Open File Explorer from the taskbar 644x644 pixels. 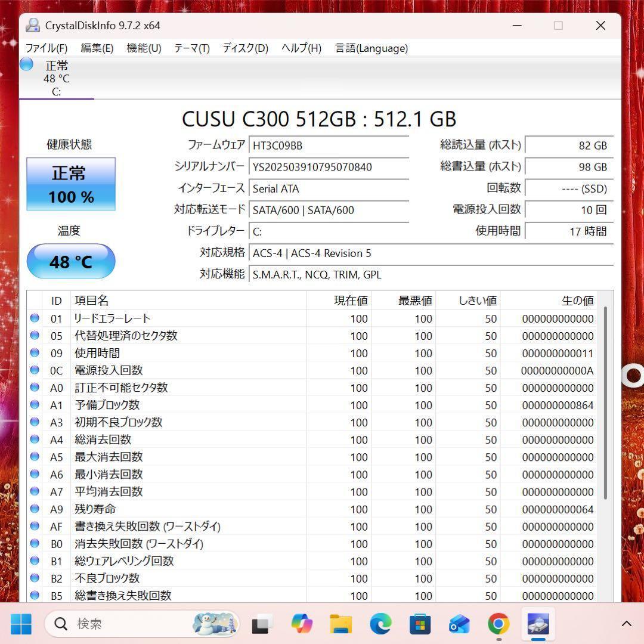(x=340, y=624)
